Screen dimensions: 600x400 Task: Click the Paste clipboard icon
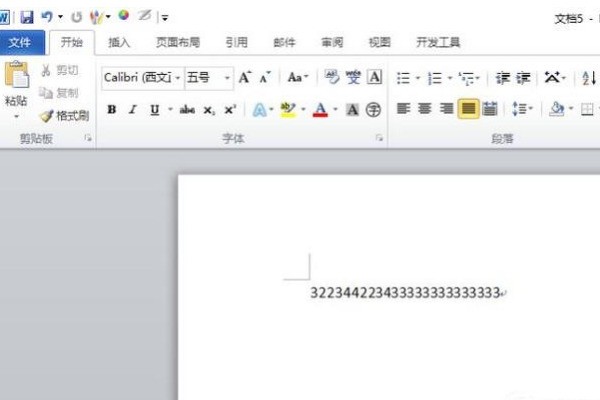point(16,78)
